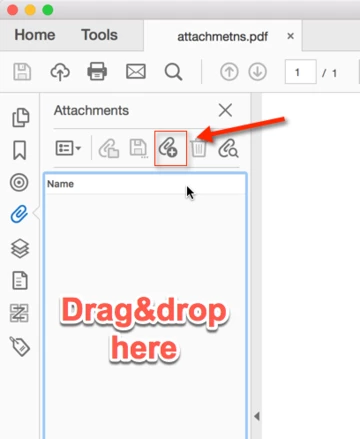Go to next page arrow icon
The width and height of the screenshot is (360, 439).
click(257, 72)
